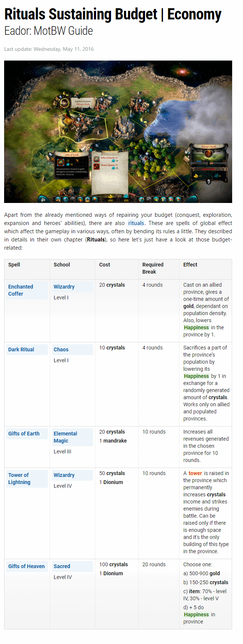Open the Dark Ritual spell link
The image size is (243, 644).
point(21,349)
